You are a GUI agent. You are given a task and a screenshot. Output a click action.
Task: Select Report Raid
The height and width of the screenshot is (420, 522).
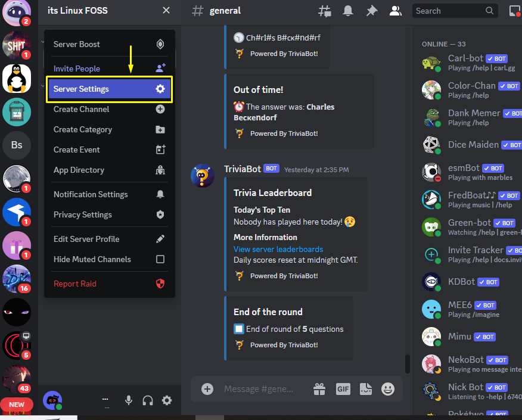[x=110, y=284]
